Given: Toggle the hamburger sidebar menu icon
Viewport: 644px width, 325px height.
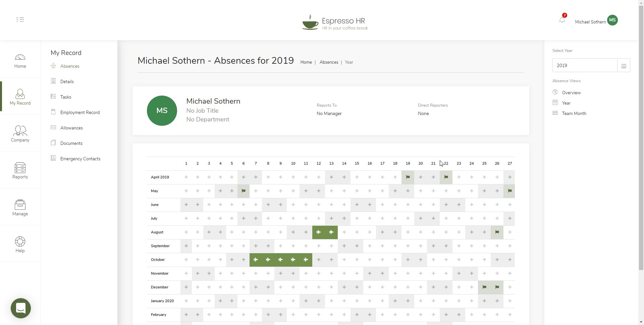Looking at the screenshot, I should pos(20,19).
